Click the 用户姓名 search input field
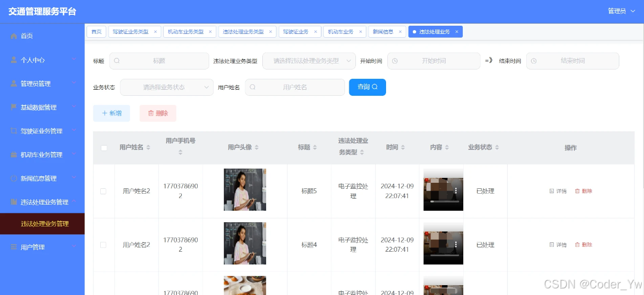Viewport: 644px width, 295px height. (295, 87)
